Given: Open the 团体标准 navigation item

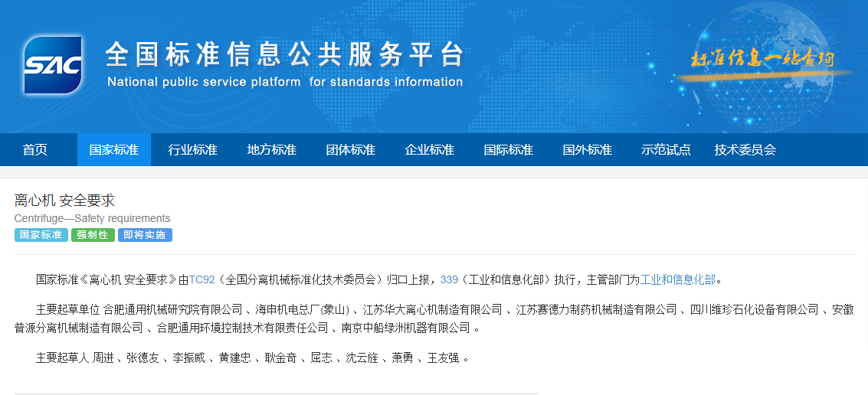Looking at the screenshot, I should pyautogui.click(x=351, y=150).
